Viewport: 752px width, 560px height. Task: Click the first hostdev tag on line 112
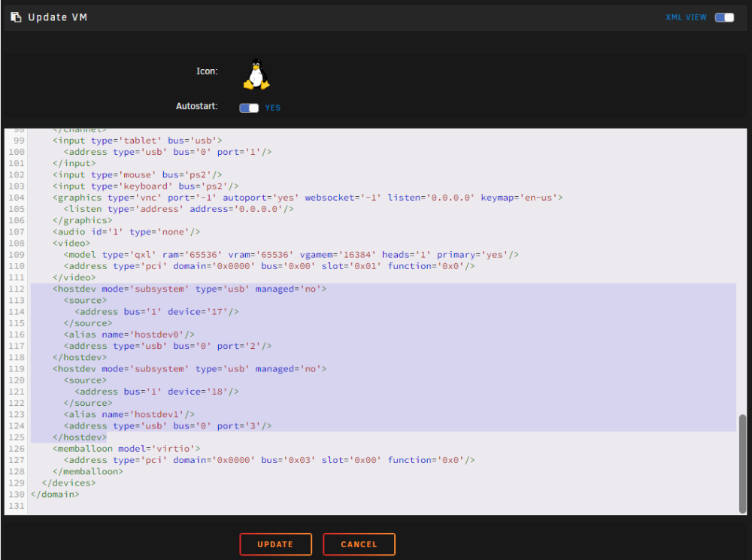(190, 289)
